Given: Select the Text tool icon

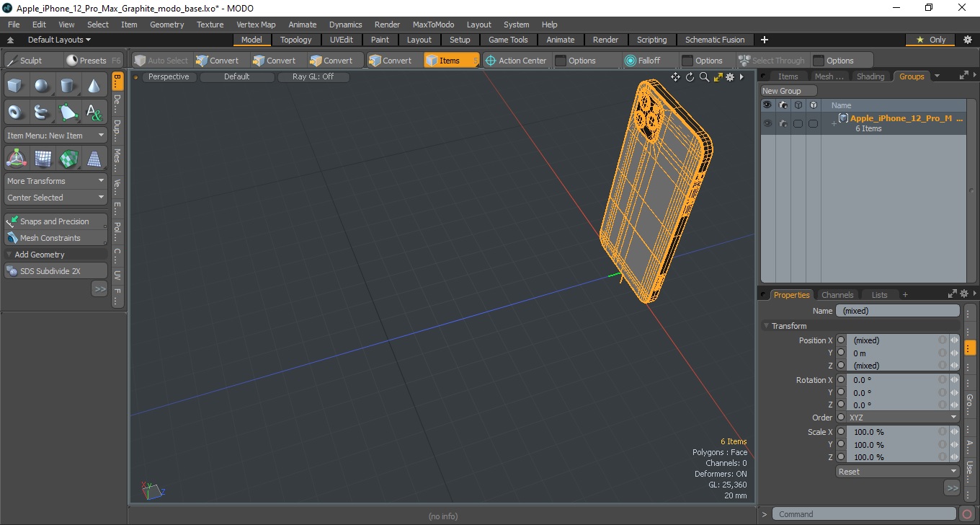Looking at the screenshot, I should pos(94,112).
